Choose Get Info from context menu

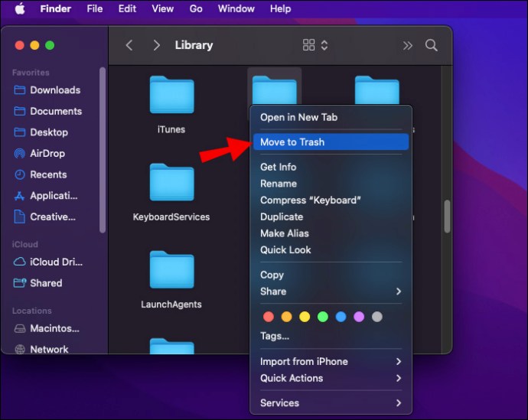tap(331, 167)
